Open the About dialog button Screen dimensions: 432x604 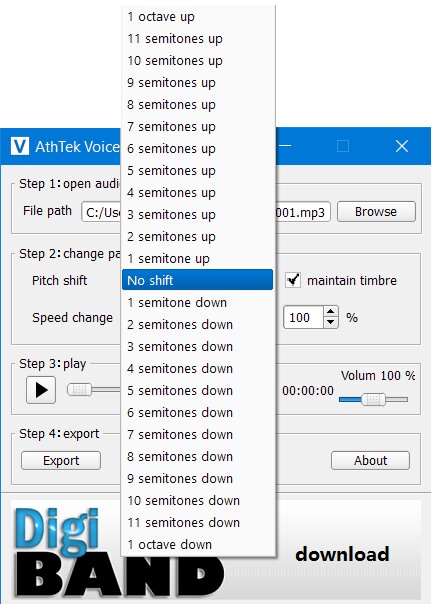pos(370,460)
